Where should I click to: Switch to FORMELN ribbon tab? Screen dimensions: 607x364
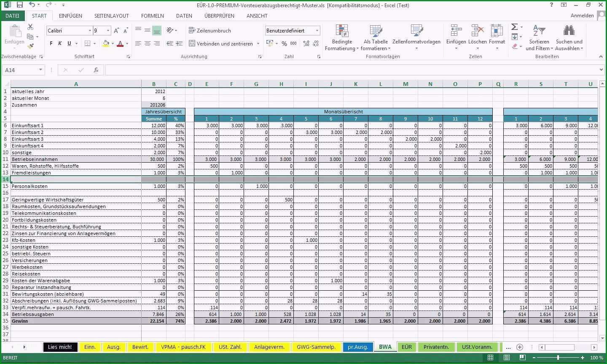(x=153, y=16)
